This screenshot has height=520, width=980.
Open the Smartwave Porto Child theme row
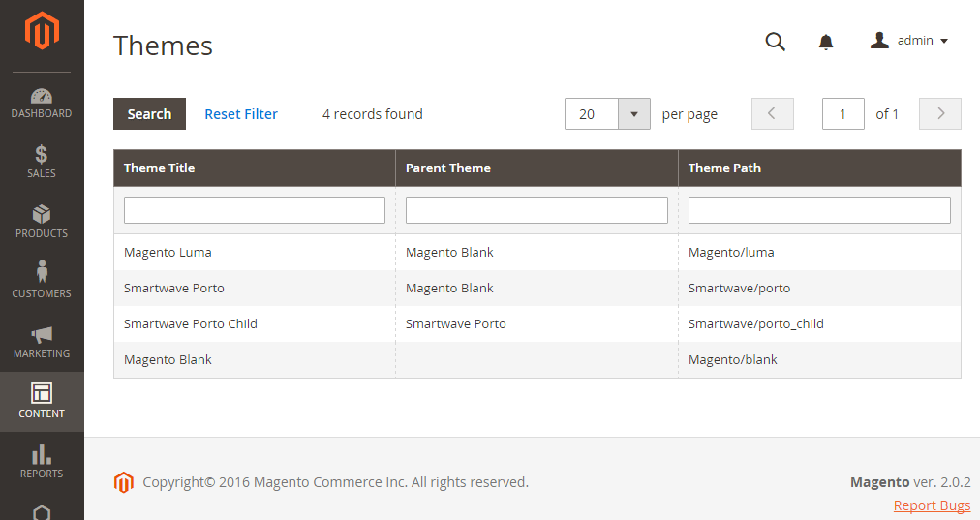click(x=536, y=323)
